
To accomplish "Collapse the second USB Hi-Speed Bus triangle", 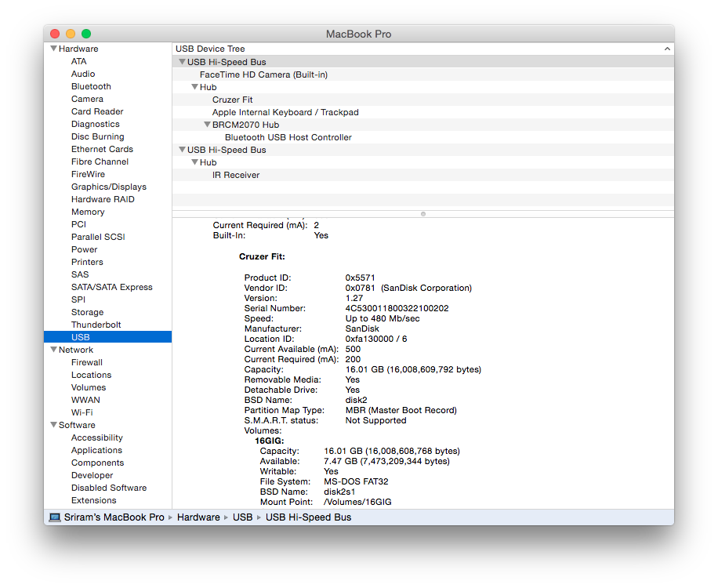I will (x=183, y=150).
